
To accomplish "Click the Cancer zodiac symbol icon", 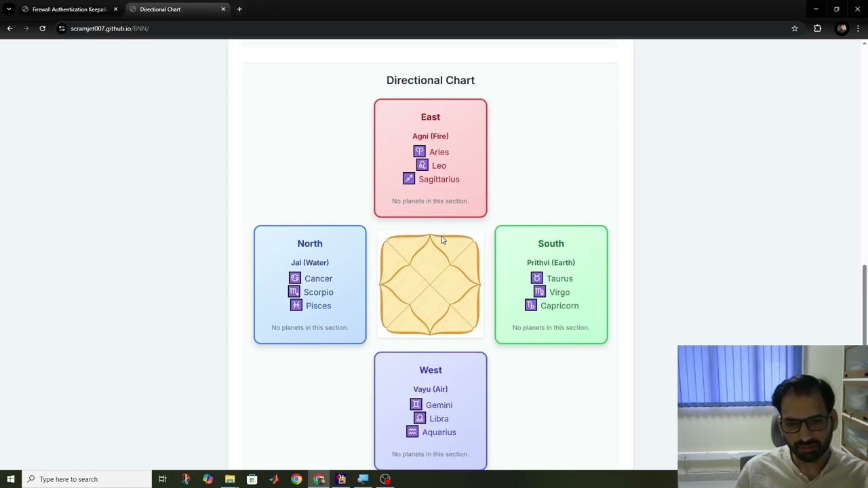I will (295, 279).
